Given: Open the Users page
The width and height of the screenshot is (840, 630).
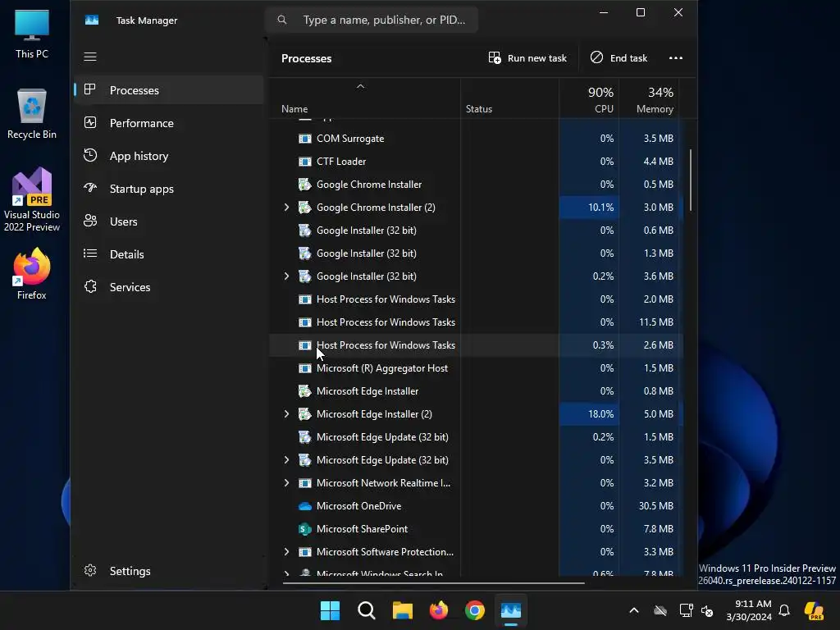Looking at the screenshot, I should 169,221.
